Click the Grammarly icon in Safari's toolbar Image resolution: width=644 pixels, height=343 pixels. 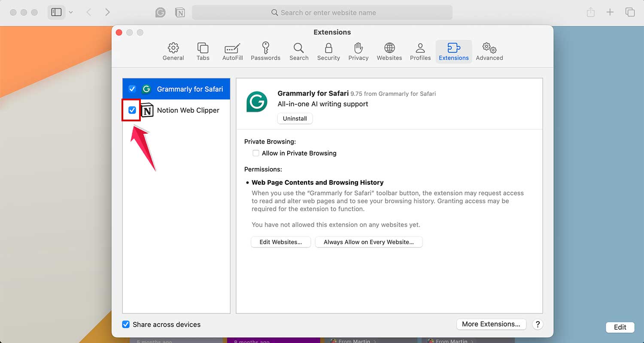tap(160, 12)
